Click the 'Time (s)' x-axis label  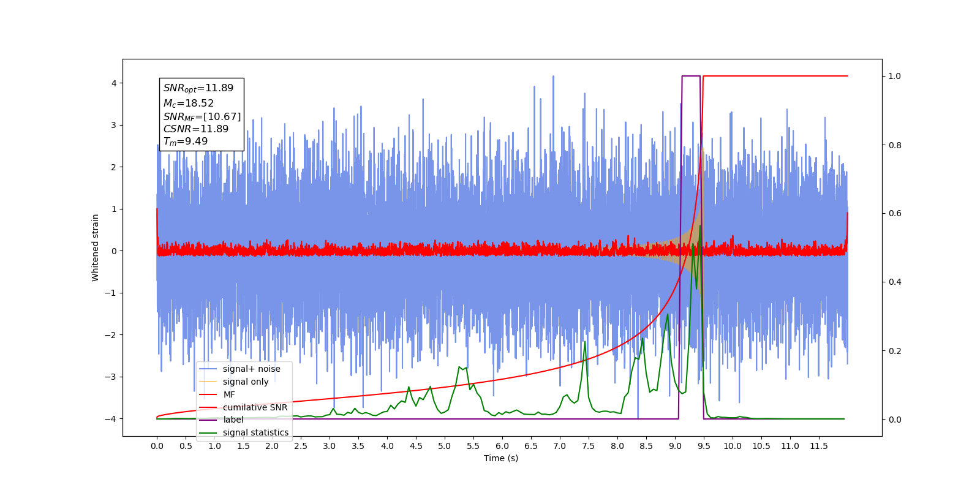click(x=501, y=458)
